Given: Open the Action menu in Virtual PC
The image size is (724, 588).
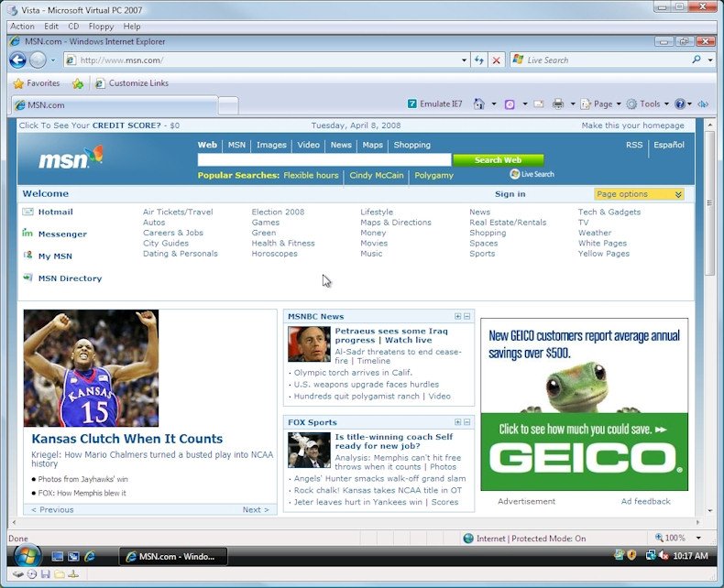Looking at the screenshot, I should tap(22, 27).
